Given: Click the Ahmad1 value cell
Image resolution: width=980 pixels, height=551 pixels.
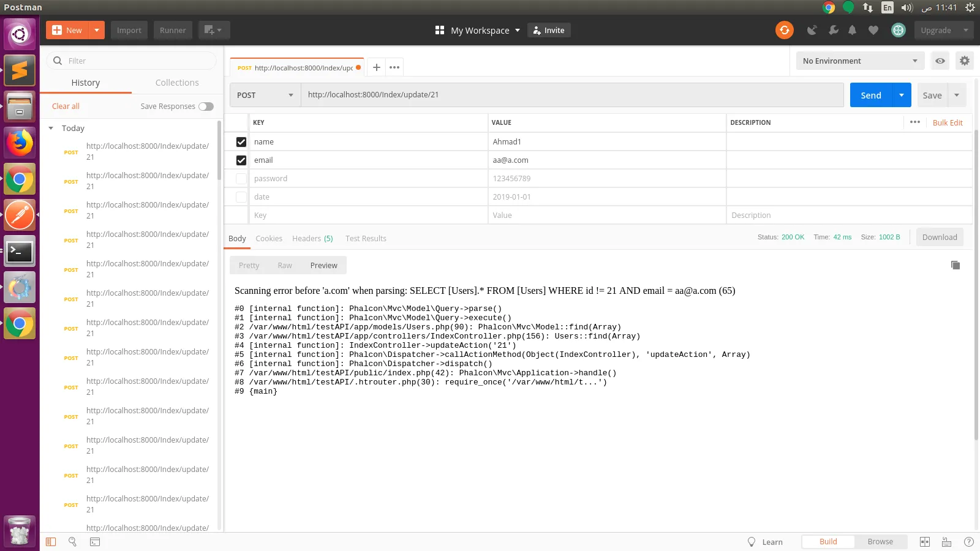Looking at the screenshot, I should tap(607, 141).
